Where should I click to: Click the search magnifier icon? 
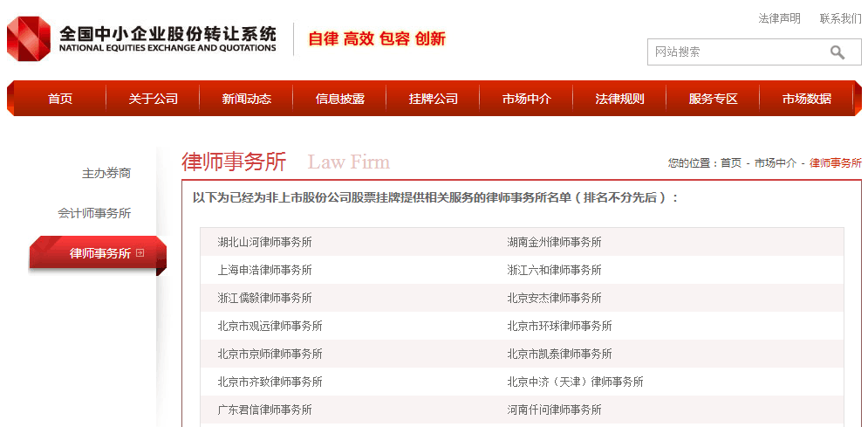[x=837, y=52]
